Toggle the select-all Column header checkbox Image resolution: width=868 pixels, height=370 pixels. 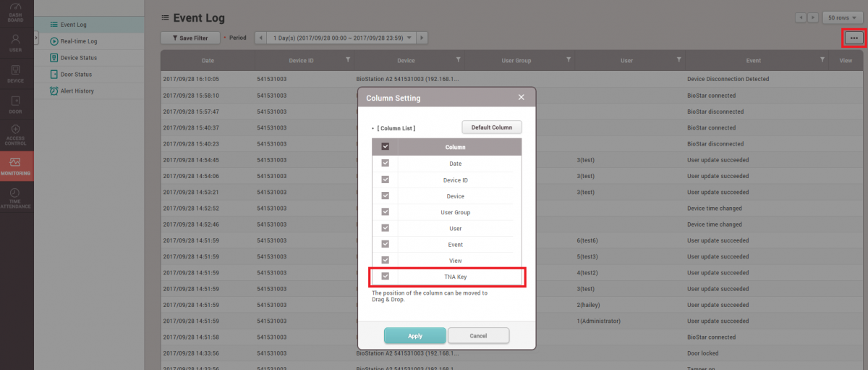pyautogui.click(x=385, y=146)
